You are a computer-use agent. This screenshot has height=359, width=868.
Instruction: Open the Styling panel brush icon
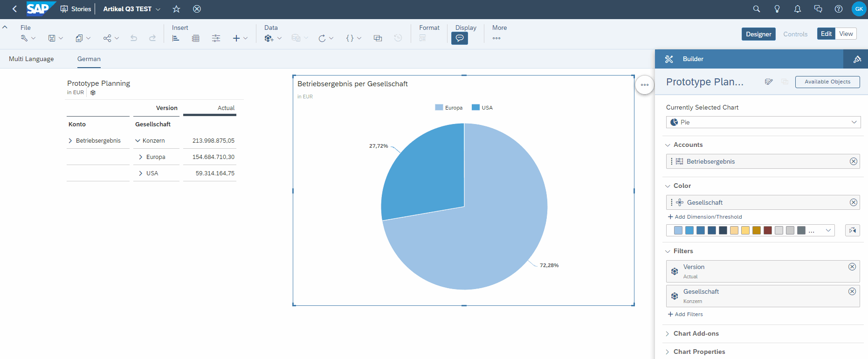(x=857, y=59)
